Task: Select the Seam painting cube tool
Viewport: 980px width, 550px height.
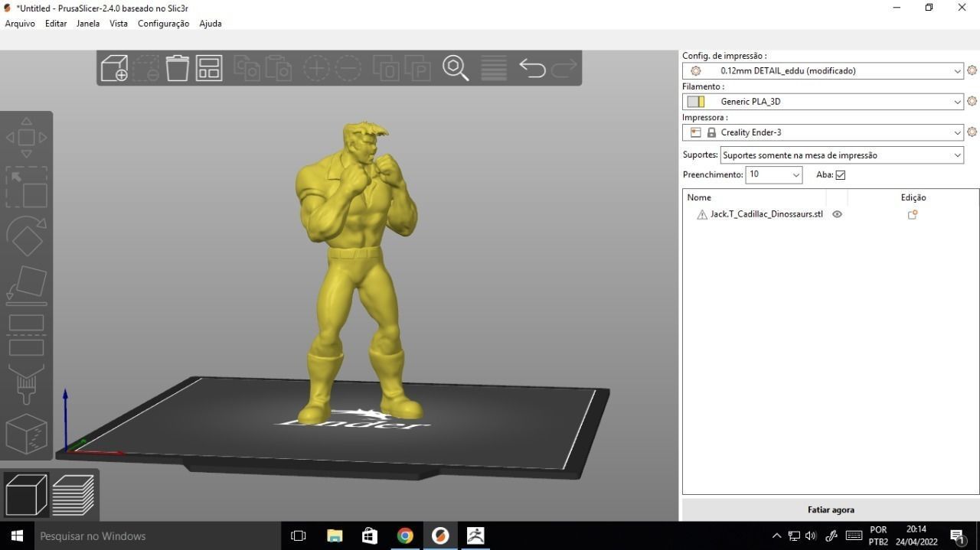Action: click(x=26, y=434)
